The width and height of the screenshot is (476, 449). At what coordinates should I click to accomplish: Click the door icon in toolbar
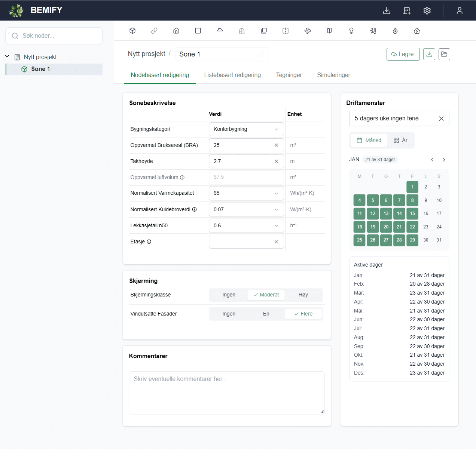coord(329,31)
